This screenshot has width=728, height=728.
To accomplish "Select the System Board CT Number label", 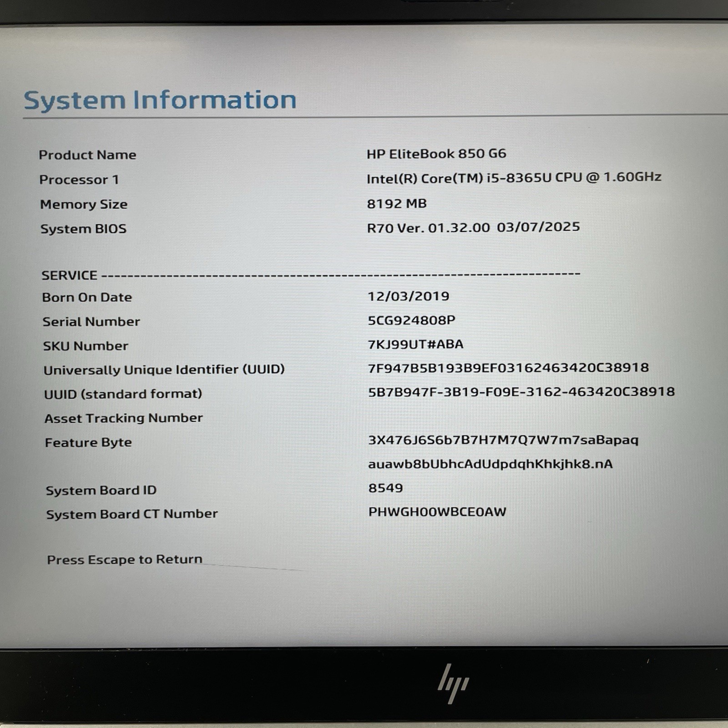I will point(132,514).
